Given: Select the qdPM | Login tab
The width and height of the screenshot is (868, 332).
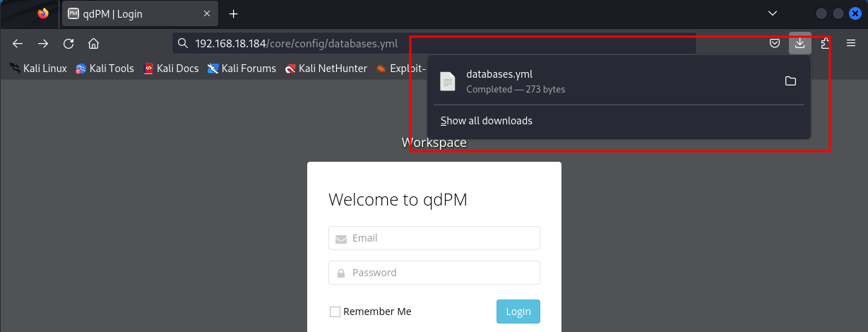Looking at the screenshot, I should (x=134, y=14).
